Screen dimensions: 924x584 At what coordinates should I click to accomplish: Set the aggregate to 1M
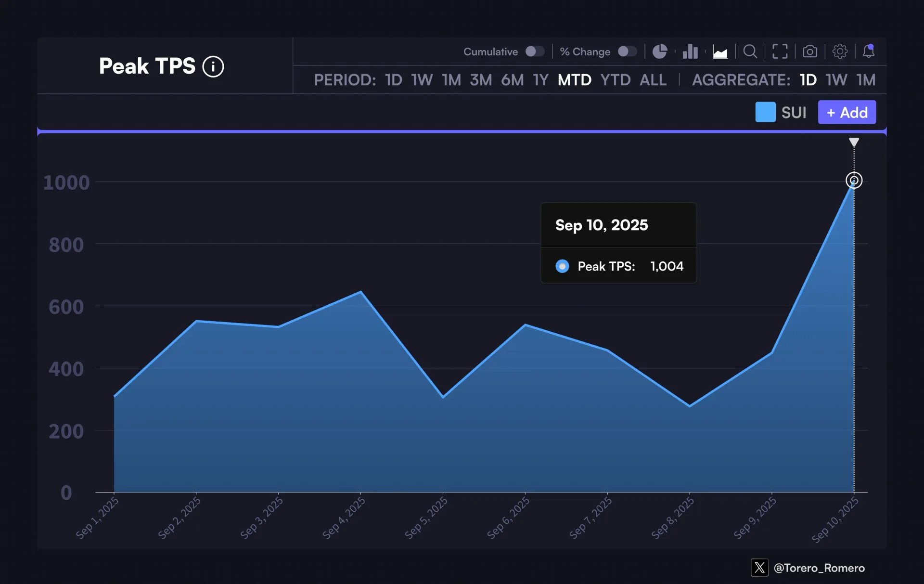tap(866, 80)
